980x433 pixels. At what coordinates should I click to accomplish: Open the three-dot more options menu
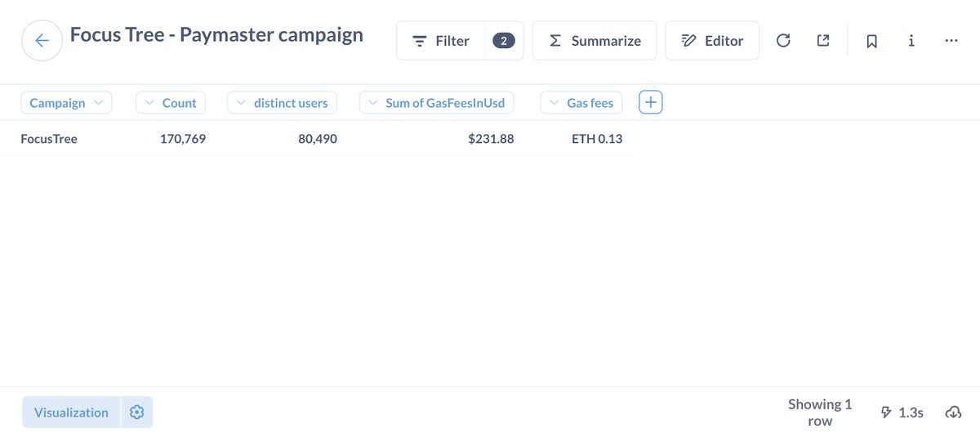pos(951,41)
